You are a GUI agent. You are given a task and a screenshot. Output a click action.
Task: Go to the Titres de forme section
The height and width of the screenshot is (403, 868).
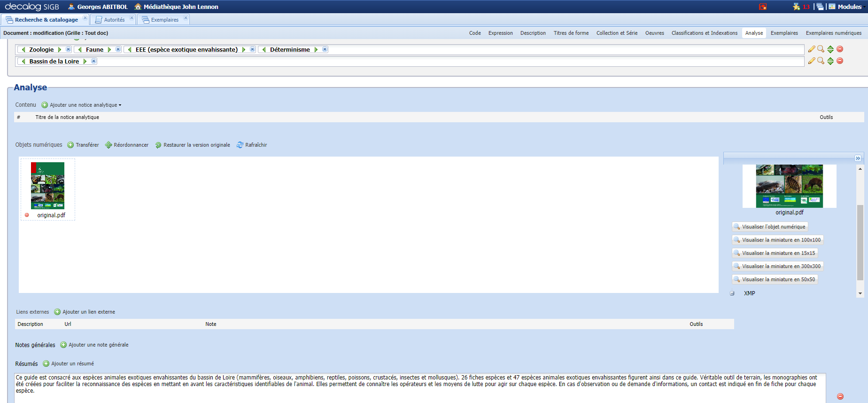(571, 33)
